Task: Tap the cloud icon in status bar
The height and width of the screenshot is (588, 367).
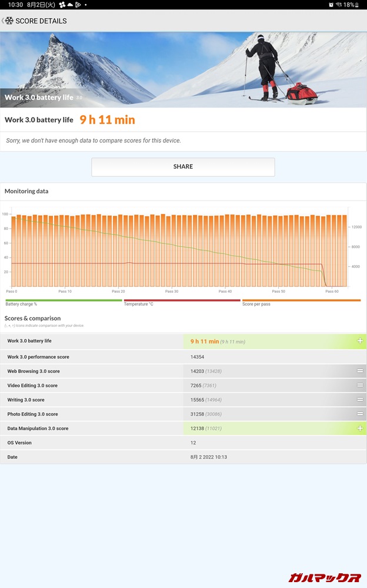Action: point(70,5)
